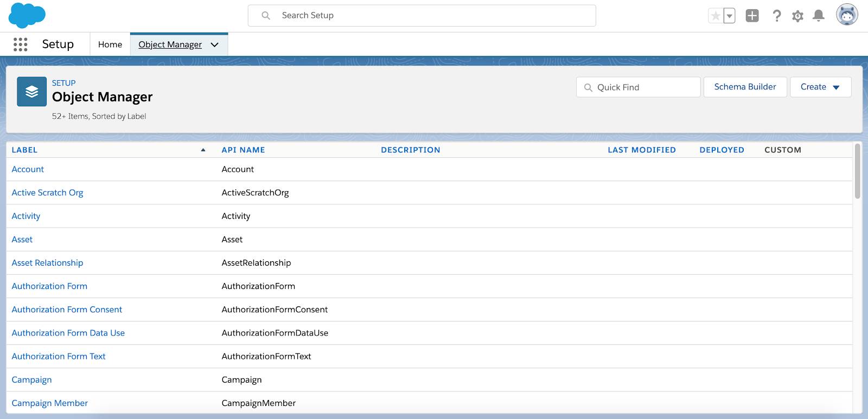The image size is (868, 419).
Task: Open the Account object
Action: click(28, 169)
